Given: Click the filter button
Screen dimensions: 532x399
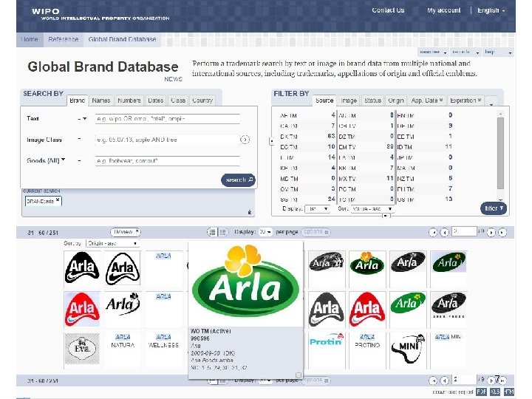Looking at the screenshot, I should [494, 208].
